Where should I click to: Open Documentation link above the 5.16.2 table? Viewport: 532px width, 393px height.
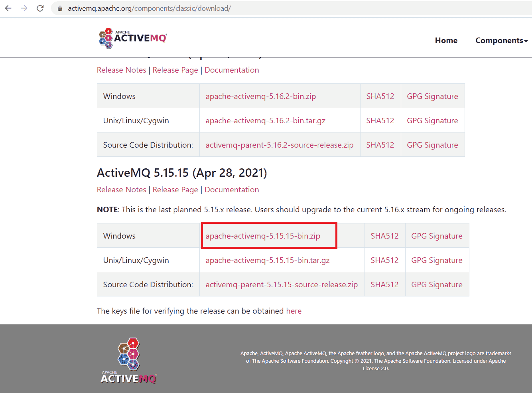232,70
